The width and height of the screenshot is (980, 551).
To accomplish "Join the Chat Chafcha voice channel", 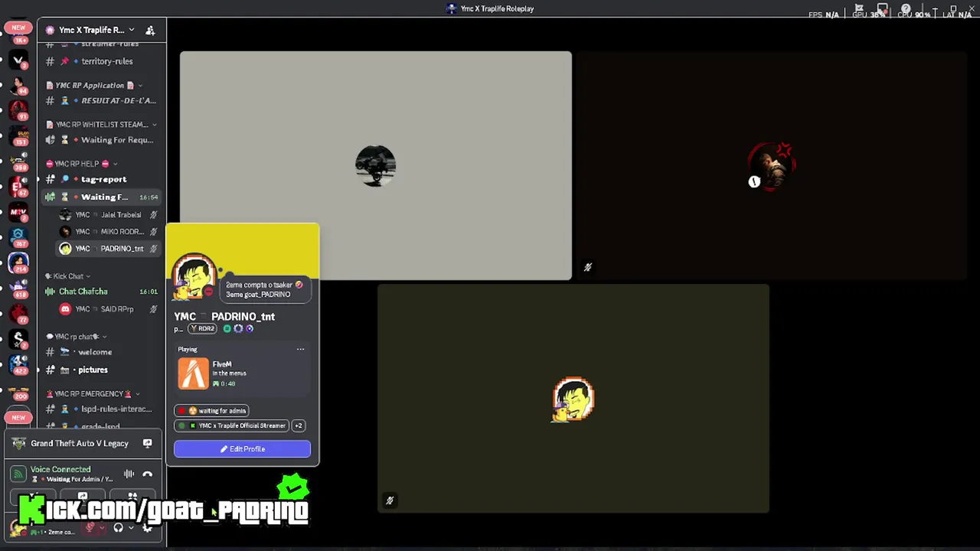I will pyautogui.click(x=100, y=292).
